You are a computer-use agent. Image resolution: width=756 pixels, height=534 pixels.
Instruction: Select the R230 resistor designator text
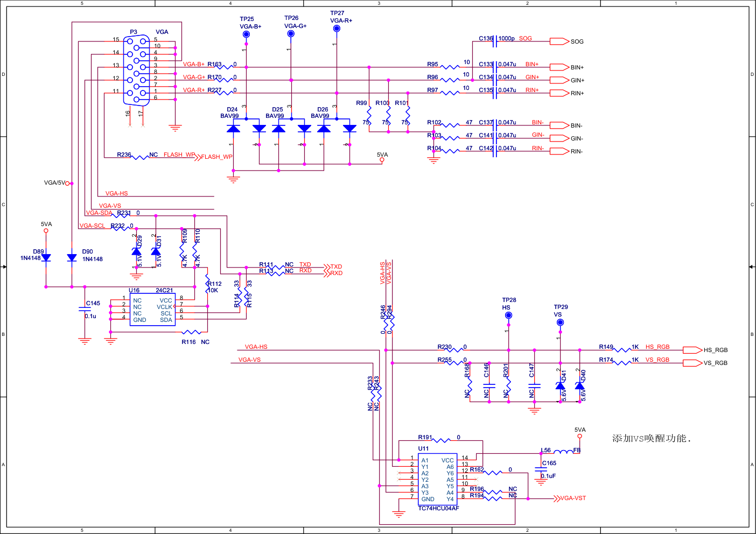[444, 347]
